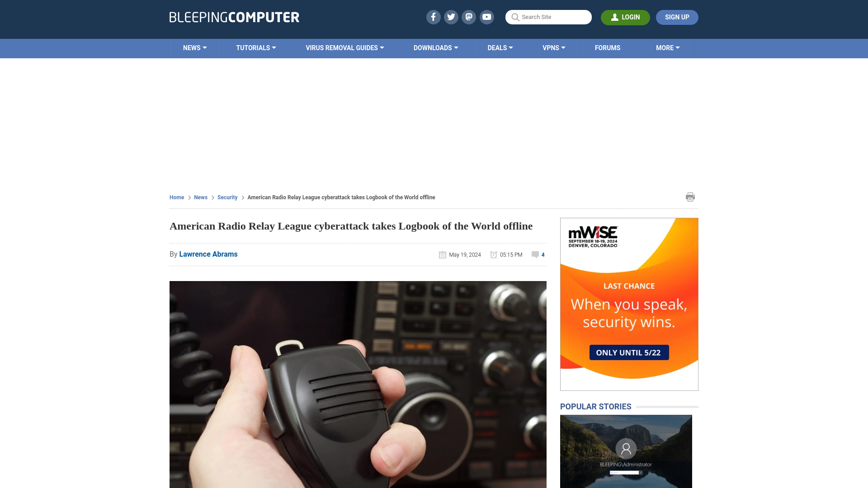Click the LOGIN button icon
Image resolution: width=868 pixels, height=488 pixels.
click(x=614, y=17)
